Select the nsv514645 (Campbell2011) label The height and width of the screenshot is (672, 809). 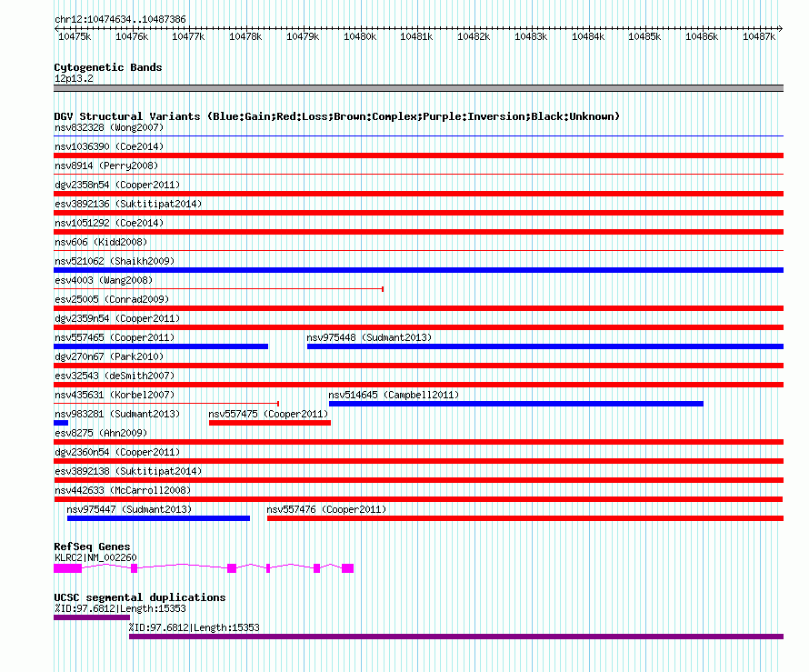click(x=394, y=395)
